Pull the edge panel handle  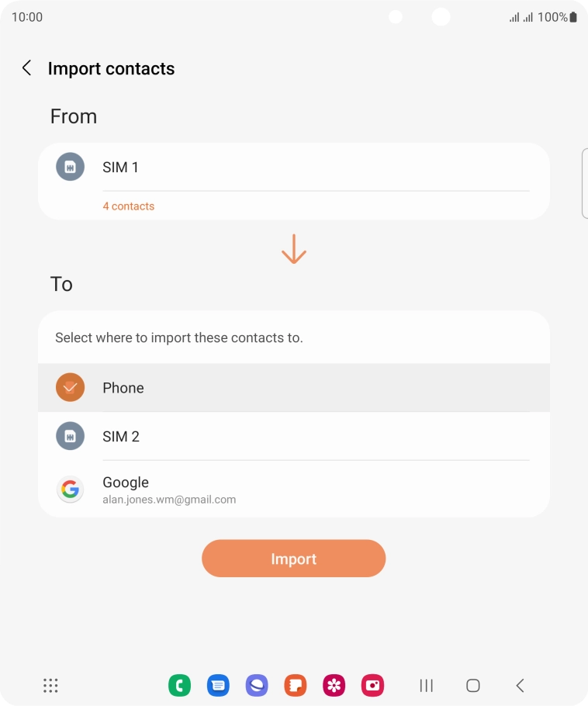[x=584, y=183]
